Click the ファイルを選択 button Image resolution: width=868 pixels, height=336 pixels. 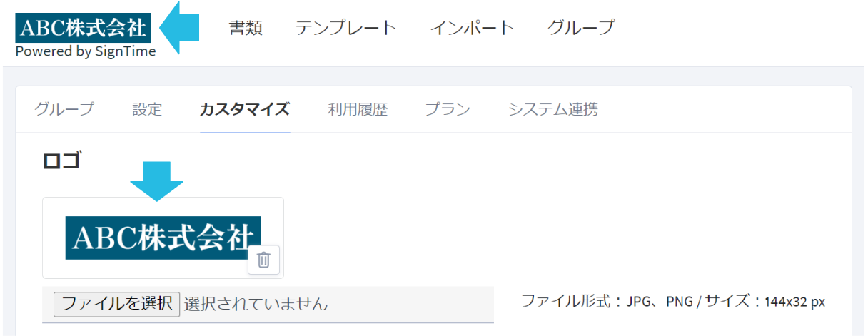click(116, 304)
